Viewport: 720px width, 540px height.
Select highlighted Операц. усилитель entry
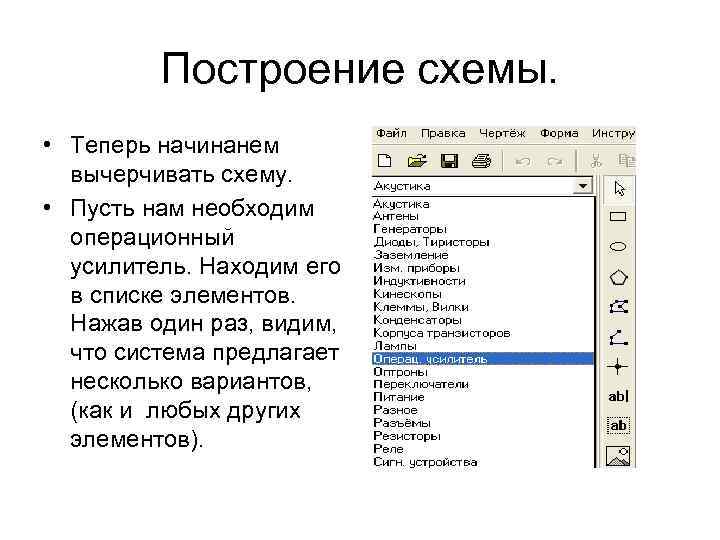point(483,359)
